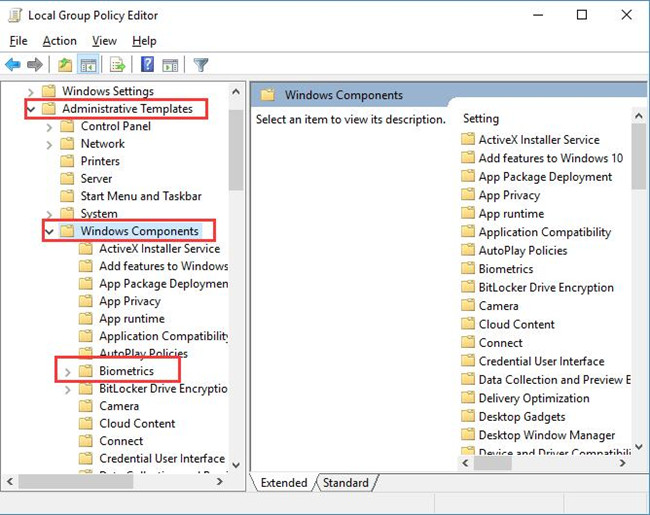650x515 pixels.
Task: Click the Back arrow toolbar icon
Action: (x=13, y=65)
